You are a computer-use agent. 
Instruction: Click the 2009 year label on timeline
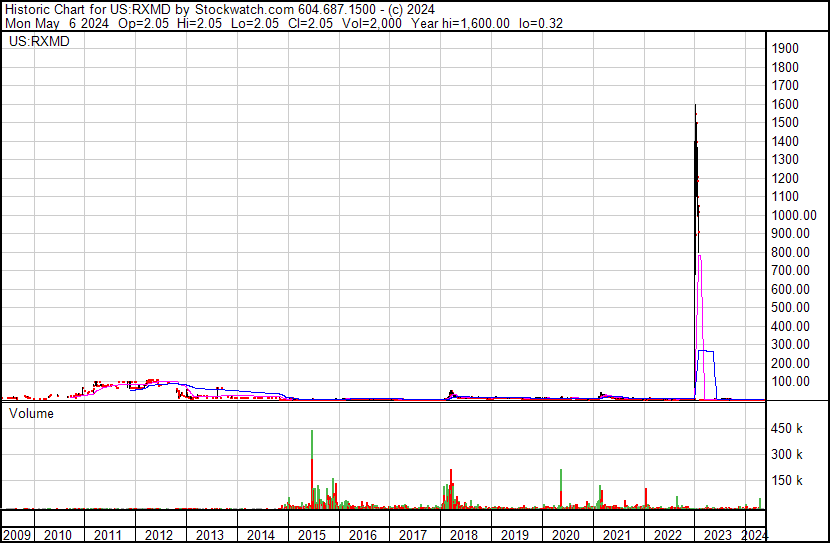17,535
